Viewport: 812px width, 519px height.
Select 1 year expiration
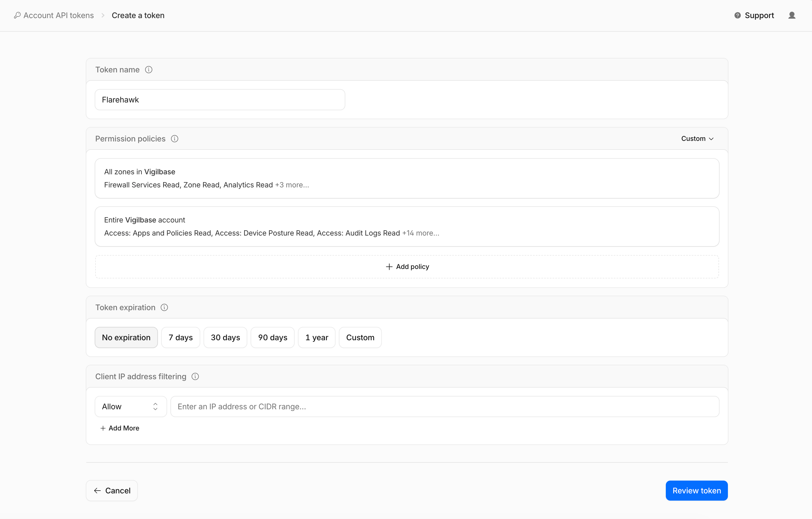317,337
